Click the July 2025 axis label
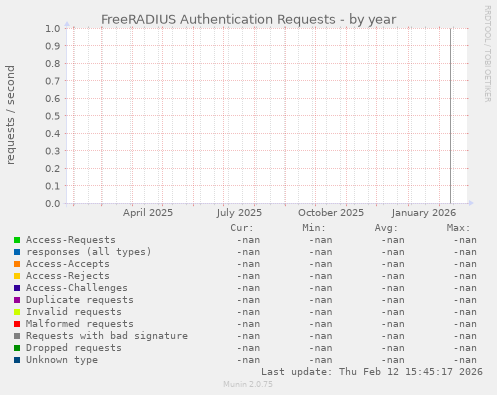 239,213
